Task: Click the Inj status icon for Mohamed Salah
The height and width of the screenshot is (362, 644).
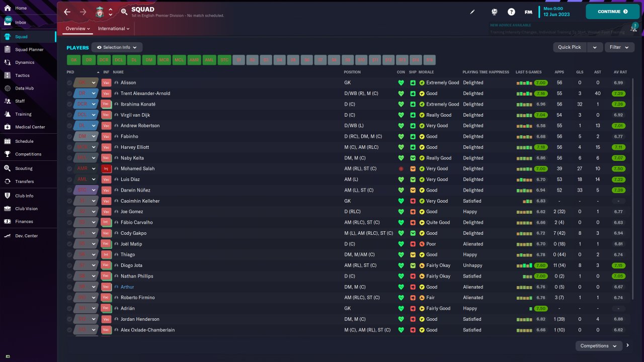Action: point(106,169)
